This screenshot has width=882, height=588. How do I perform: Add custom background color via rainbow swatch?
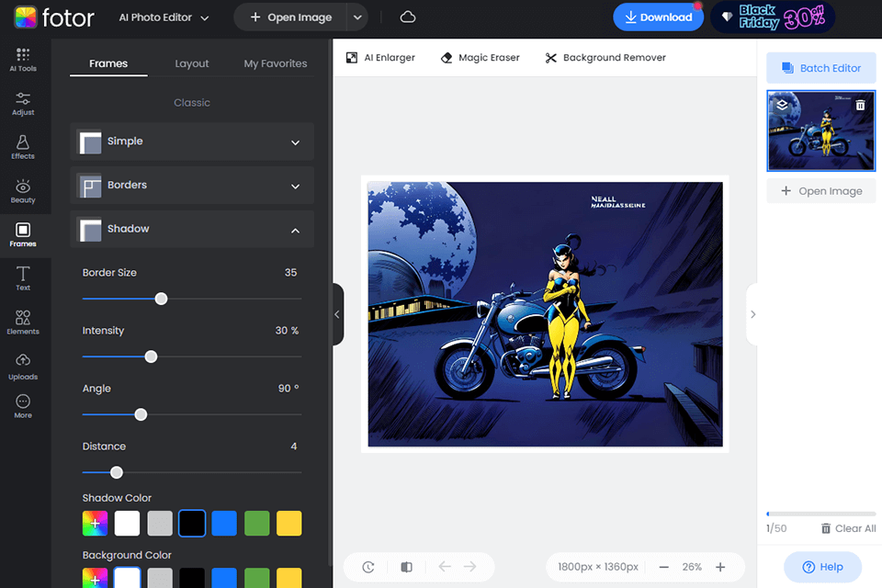click(95, 578)
